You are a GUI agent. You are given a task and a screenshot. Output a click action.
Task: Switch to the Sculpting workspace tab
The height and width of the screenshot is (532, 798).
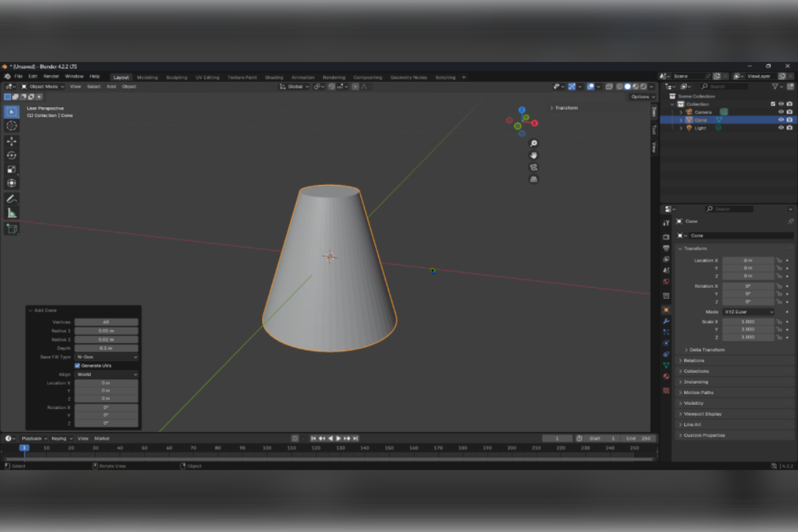(176, 77)
